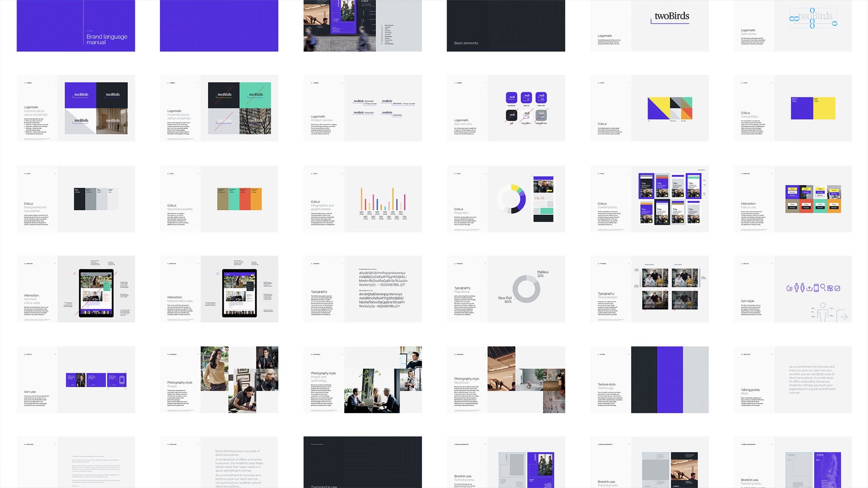The height and width of the screenshot is (488, 868).
Task: Open the Colour Proportion donut chart slide
Action: pyautogui.click(x=506, y=199)
